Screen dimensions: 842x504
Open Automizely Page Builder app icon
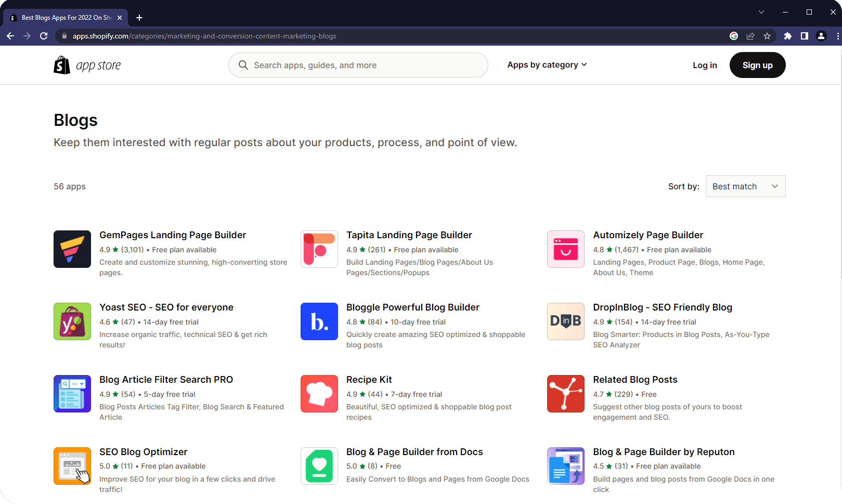(566, 249)
